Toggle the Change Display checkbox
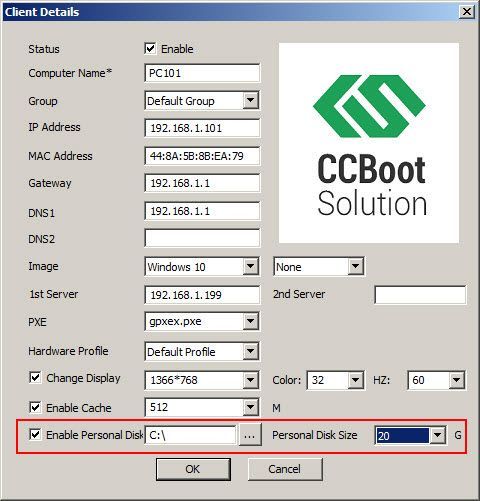This screenshot has width=480, height=501. coord(35,378)
